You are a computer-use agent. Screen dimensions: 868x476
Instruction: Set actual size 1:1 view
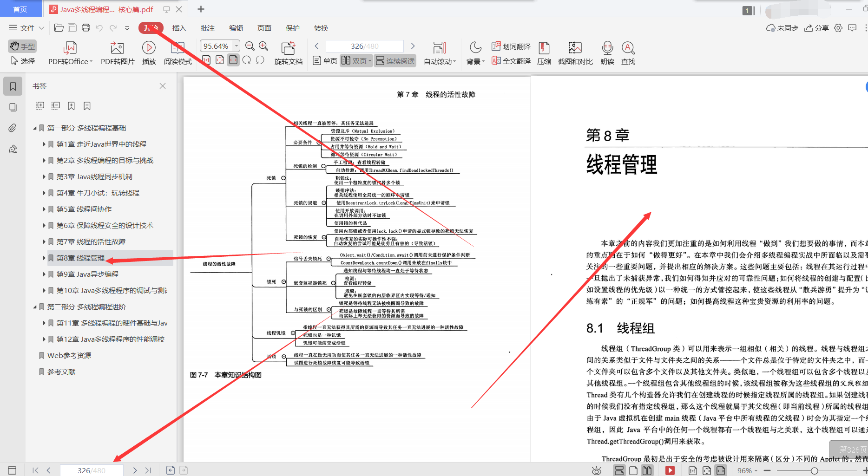(x=206, y=60)
